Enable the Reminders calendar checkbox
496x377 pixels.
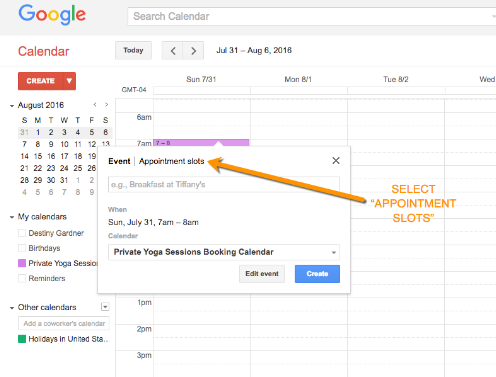(x=22, y=278)
